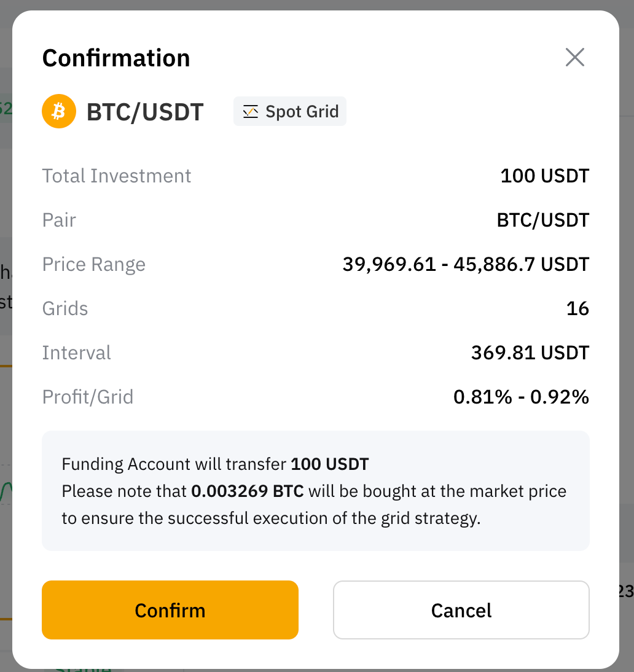Click the Price Range label
Viewport: 634px width, 672px height.
point(94,264)
